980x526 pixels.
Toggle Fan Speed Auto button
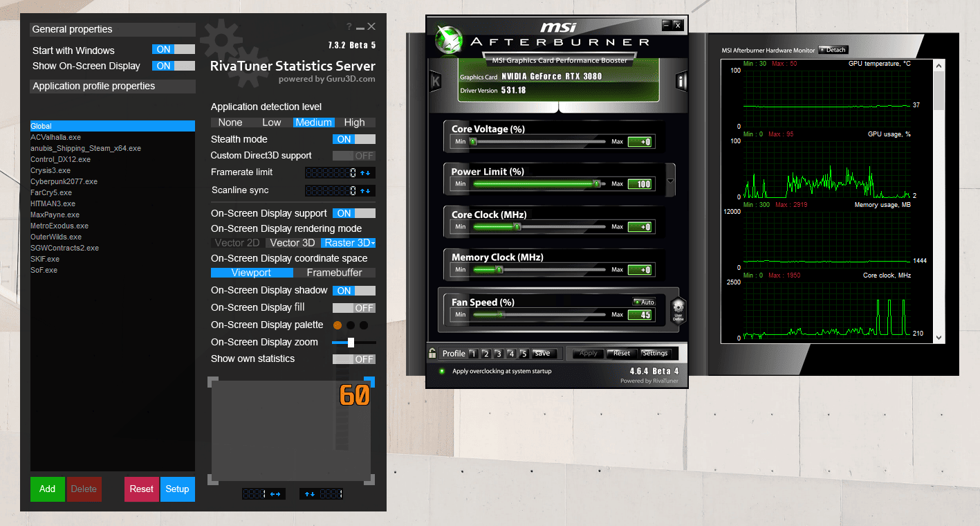(644, 302)
